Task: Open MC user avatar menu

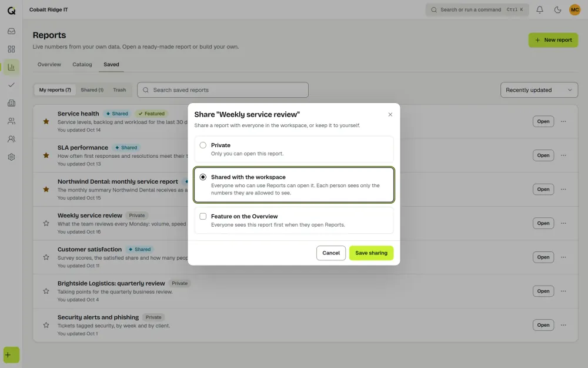Action: tap(575, 10)
